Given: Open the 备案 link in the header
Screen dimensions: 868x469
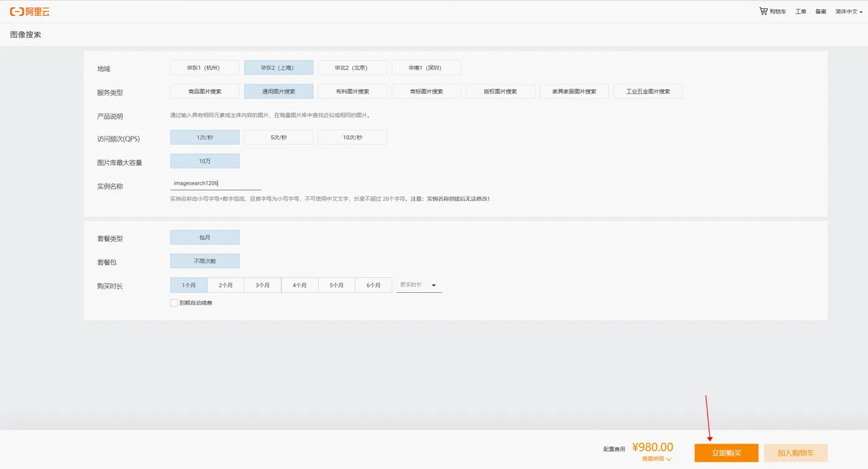Looking at the screenshot, I should point(821,11).
